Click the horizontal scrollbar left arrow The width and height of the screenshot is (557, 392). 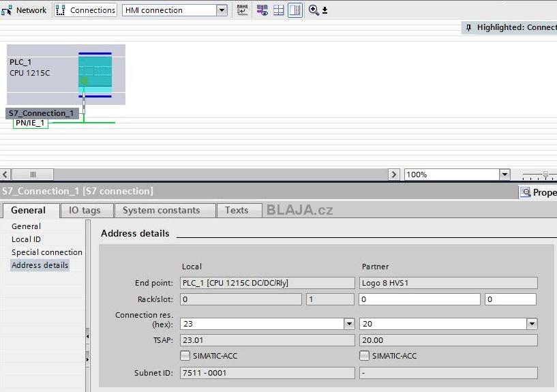(x=5, y=175)
